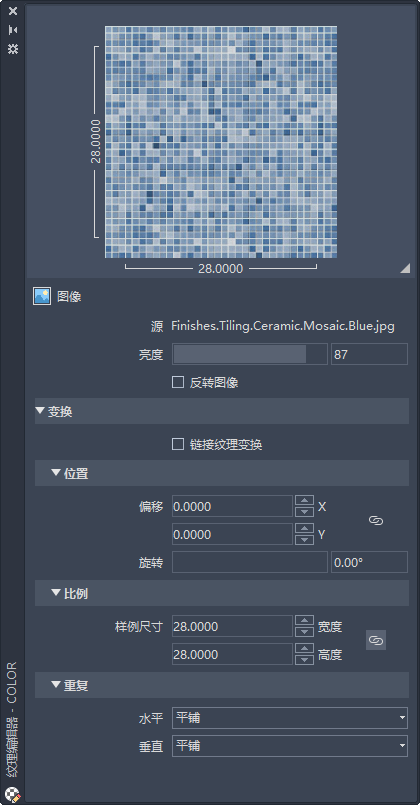The height and width of the screenshot is (805, 420).
Task: Click the image texture type icon
Action: (x=42, y=296)
